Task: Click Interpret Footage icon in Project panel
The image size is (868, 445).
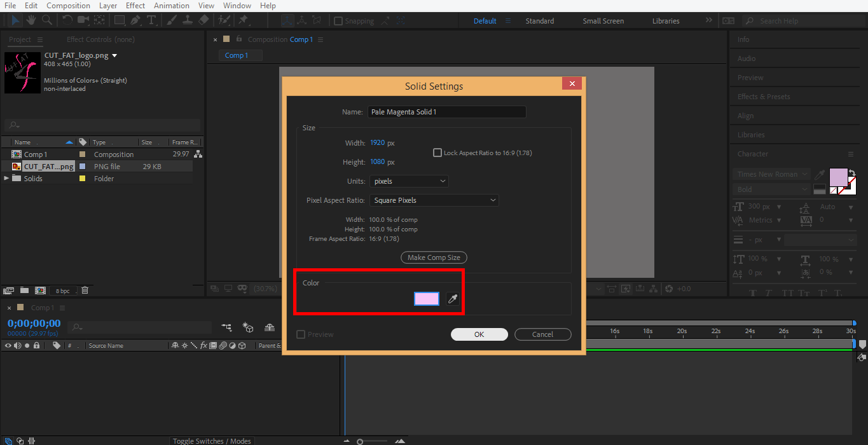Action: (9, 290)
